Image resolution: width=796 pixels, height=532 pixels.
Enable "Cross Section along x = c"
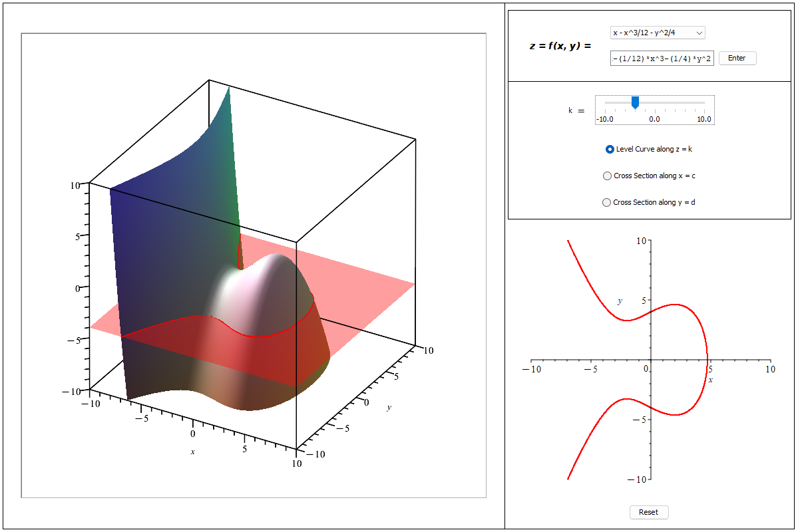tap(606, 176)
